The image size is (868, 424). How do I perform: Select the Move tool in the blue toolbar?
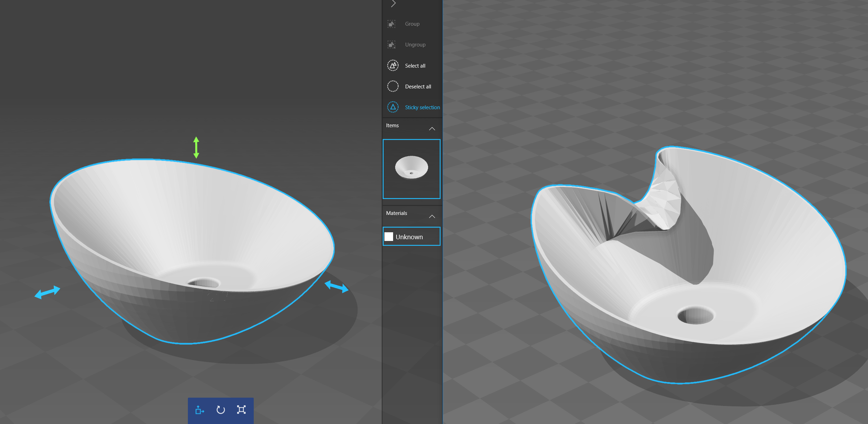199,410
